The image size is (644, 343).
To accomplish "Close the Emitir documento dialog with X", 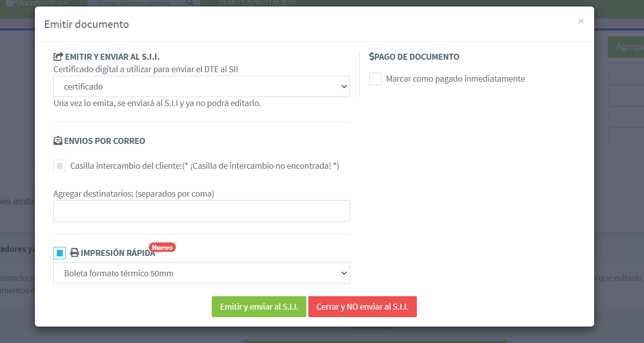I will coord(581,21).
